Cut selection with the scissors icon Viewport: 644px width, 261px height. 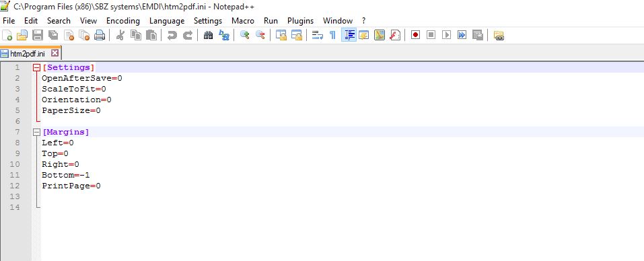tap(120, 35)
